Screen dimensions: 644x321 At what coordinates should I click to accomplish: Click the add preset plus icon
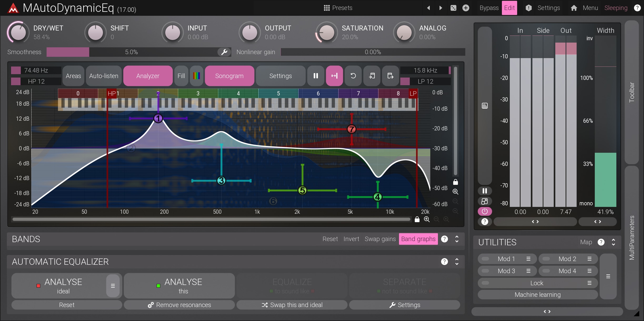[466, 8]
